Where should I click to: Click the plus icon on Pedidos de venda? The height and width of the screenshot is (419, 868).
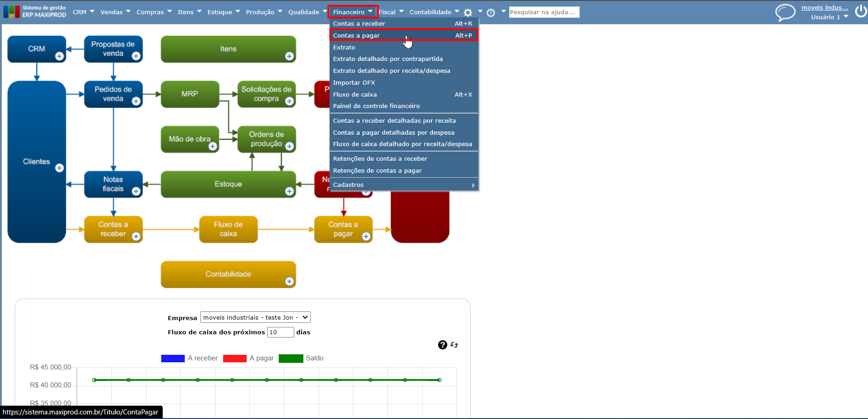pyautogui.click(x=136, y=101)
